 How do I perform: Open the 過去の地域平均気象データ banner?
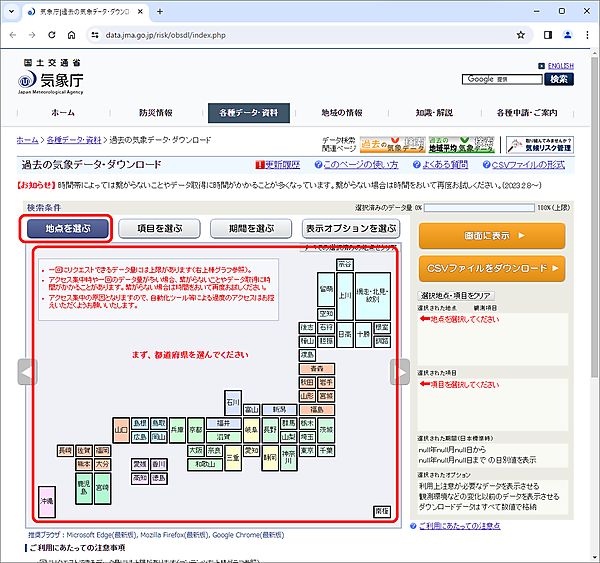461,145
